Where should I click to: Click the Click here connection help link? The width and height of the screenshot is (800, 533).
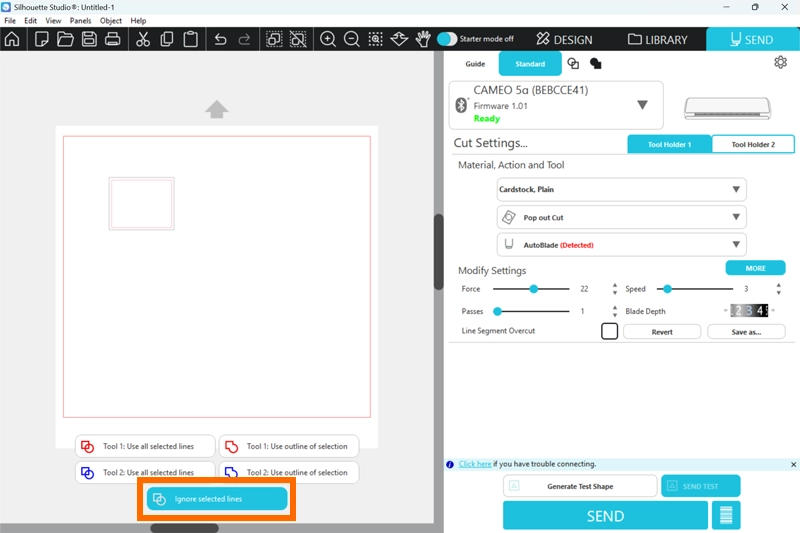(475, 464)
